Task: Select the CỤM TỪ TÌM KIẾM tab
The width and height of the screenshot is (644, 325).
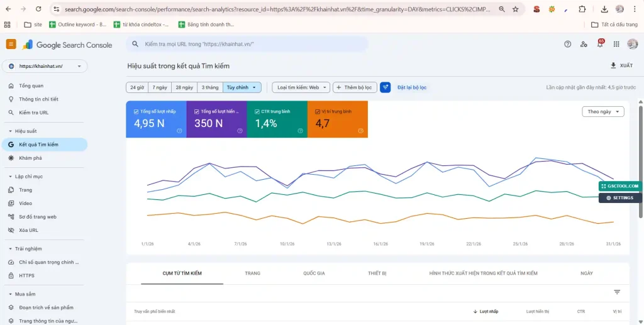Action: tap(182, 273)
